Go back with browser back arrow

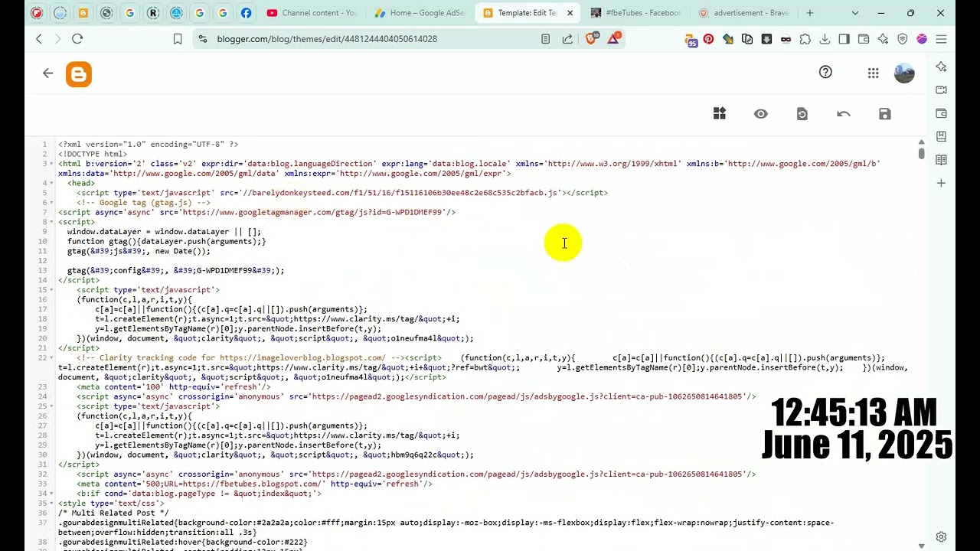click(x=39, y=39)
